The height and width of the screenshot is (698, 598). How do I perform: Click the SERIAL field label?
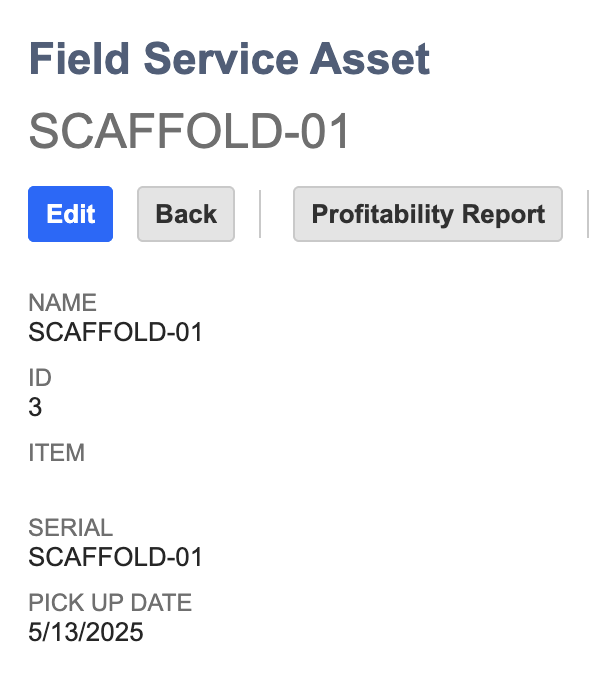pyautogui.click(x=71, y=528)
